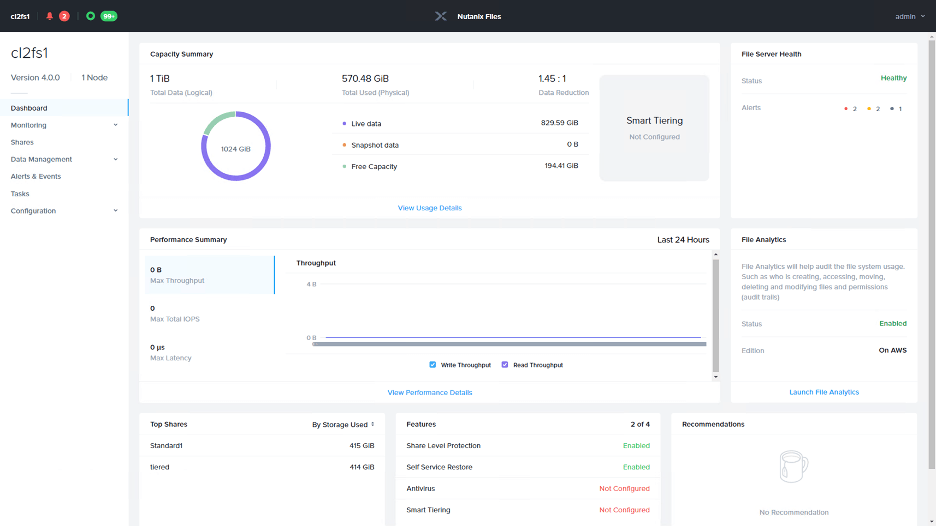Click the Smart Tiering Not Configured feature status
The image size is (936, 526).
624,510
